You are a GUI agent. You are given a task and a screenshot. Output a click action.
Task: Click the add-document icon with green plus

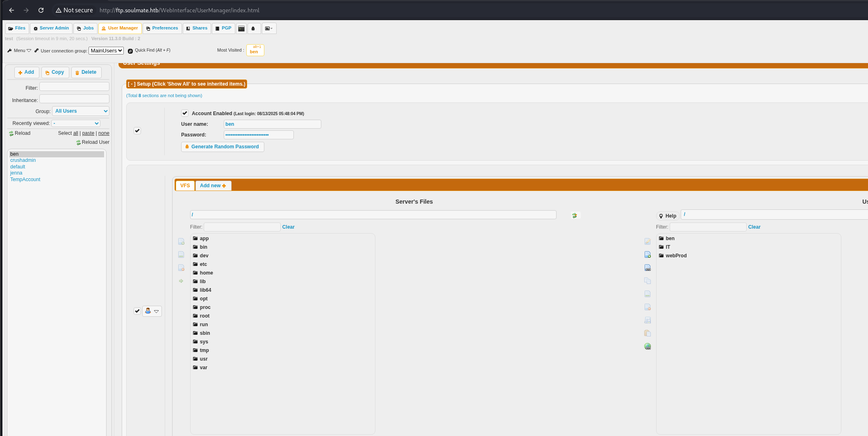(x=648, y=254)
